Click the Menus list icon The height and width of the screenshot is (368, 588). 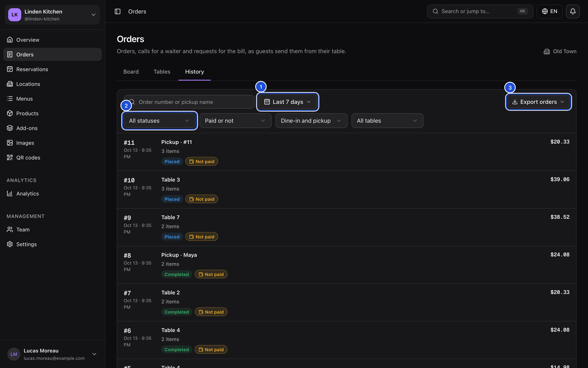point(10,99)
